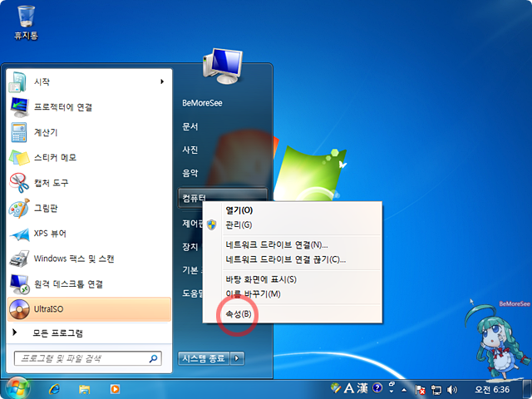Image resolution: width=532 pixels, height=399 pixels.
Task: Toggle volume speaker icon in tray
Action: coord(452,389)
